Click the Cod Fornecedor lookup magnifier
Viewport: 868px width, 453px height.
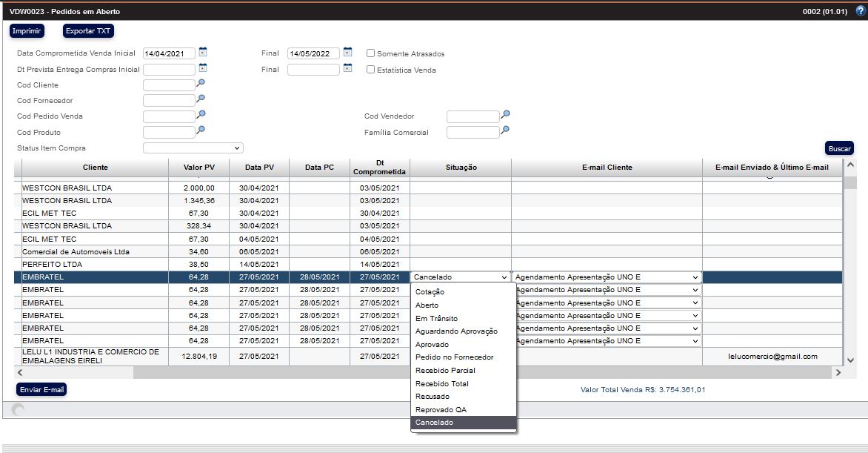coord(200,99)
